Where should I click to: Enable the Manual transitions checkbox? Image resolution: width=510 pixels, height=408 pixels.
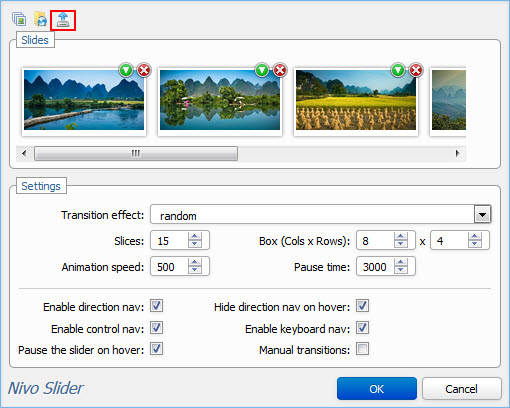pyautogui.click(x=362, y=349)
